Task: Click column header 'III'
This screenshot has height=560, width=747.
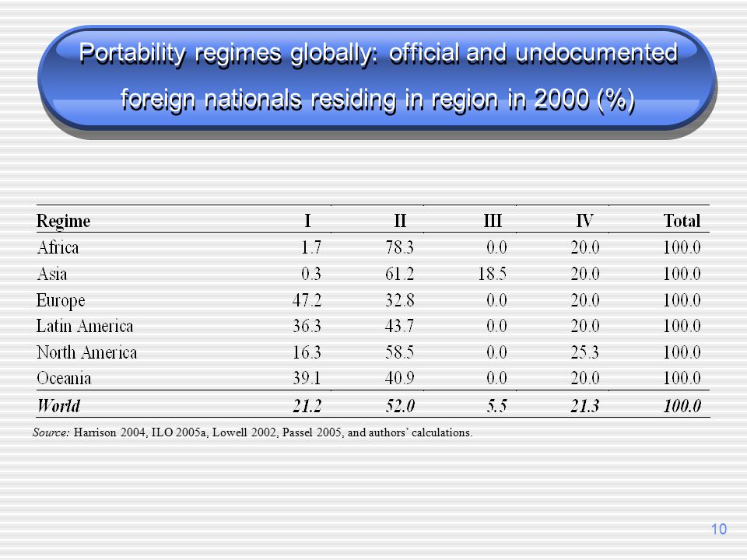Action: click(x=493, y=221)
